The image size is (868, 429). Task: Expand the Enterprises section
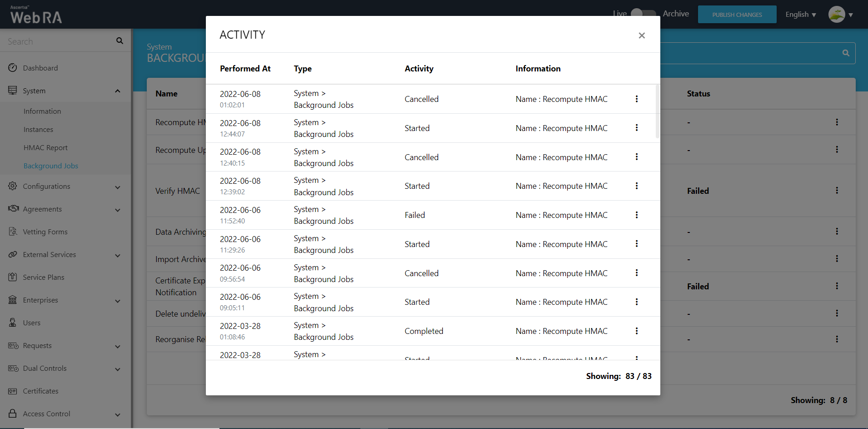(118, 301)
